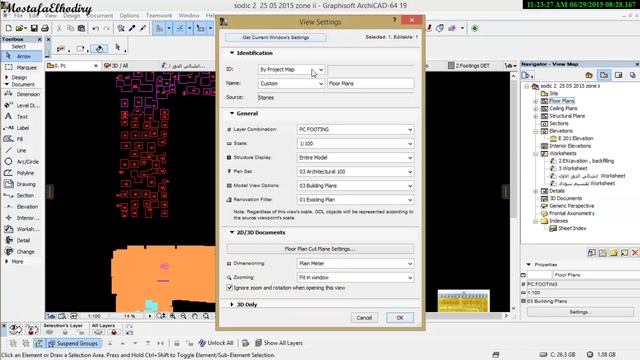Collapse the Identification section
Image resolution: width=640 pixels, height=360 pixels.
click(x=232, y=53)
